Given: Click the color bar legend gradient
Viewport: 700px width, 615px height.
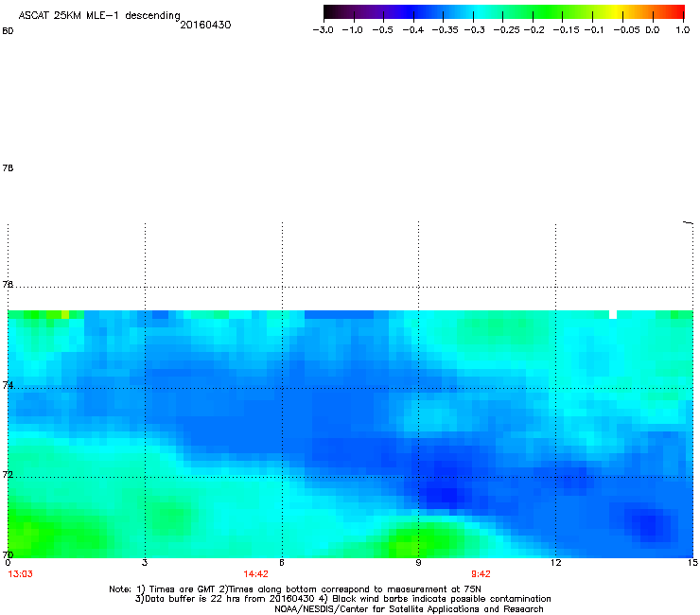Looking at the screenshot, I should click(504, 12).
